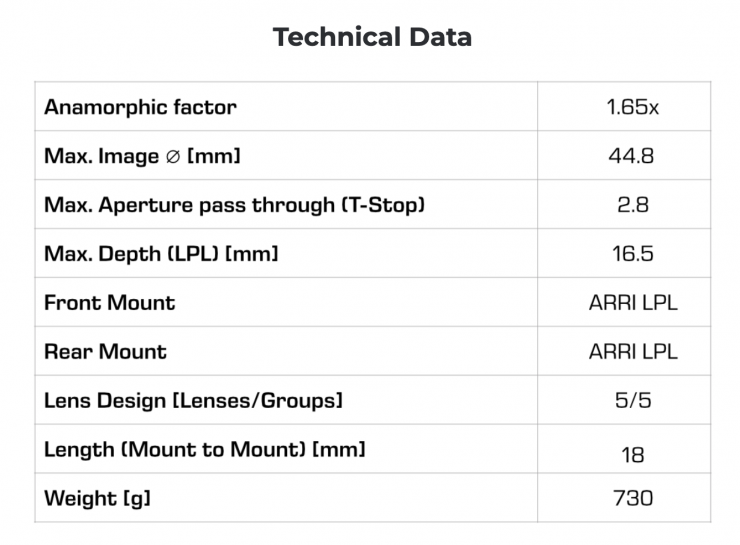Click the diameter symbol in Max. Image row
740x545 pixels.
click(174, 156)
